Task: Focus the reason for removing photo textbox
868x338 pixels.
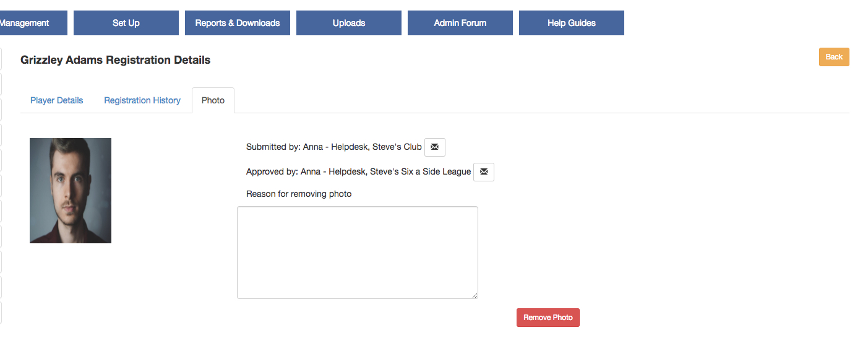Action: point(358,253)
